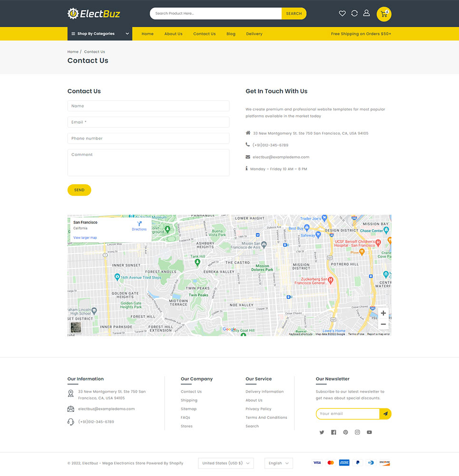Click the Visa payment icon

(317, 463)
